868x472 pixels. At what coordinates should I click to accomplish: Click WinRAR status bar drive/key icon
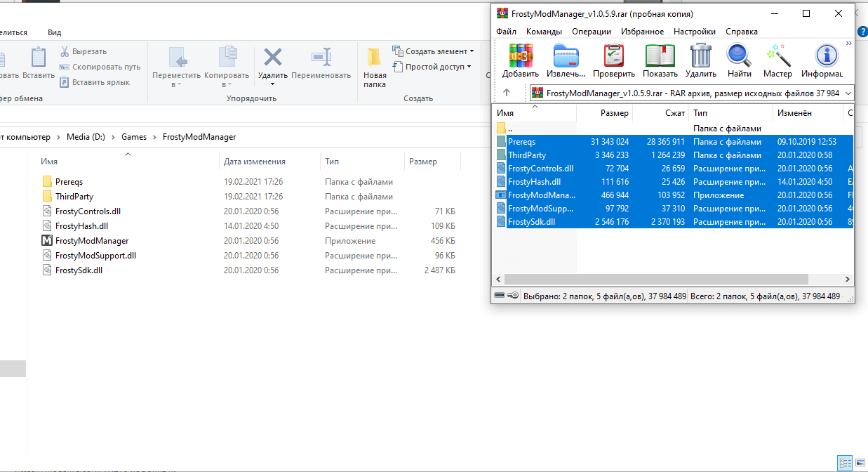506,296
